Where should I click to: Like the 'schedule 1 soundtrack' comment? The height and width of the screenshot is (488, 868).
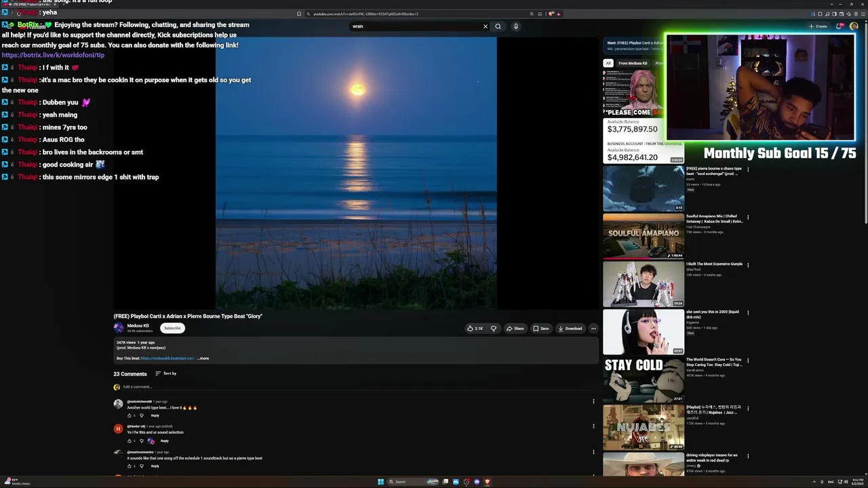point(130,466)
